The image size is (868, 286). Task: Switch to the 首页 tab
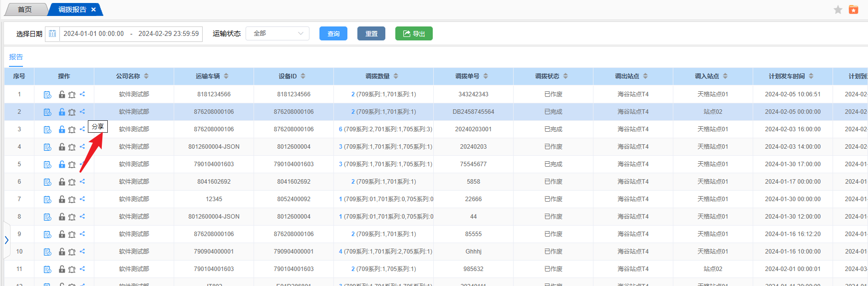point(24,9)
